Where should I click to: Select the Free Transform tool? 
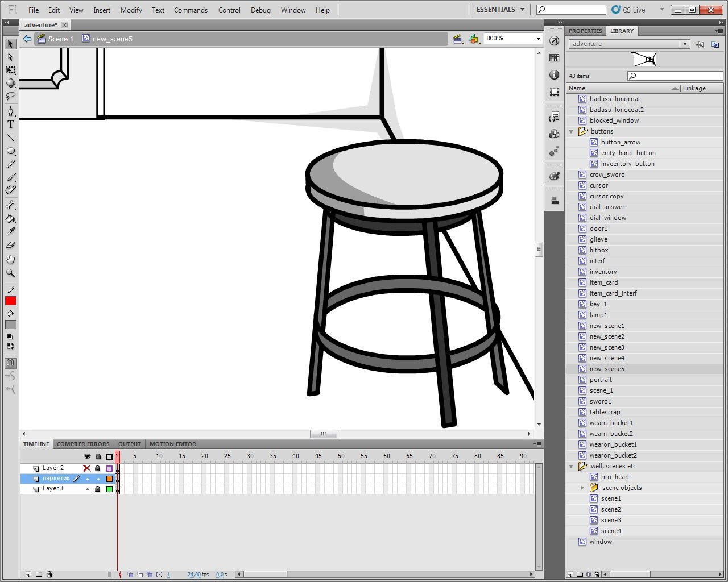pyautogui.click(x=10, y=70)
